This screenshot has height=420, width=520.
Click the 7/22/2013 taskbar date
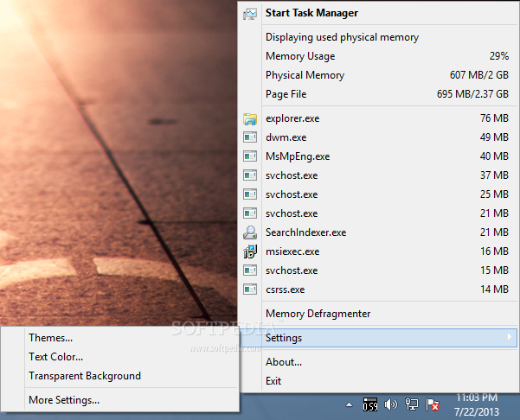[x=477, y=411]
